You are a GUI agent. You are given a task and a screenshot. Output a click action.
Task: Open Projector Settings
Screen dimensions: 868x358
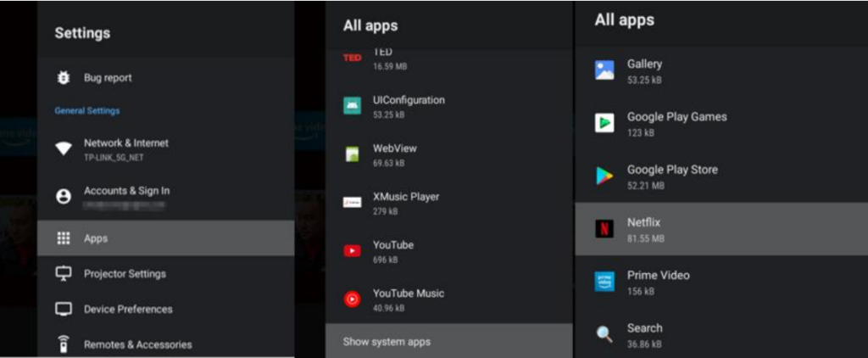[165, 274]
